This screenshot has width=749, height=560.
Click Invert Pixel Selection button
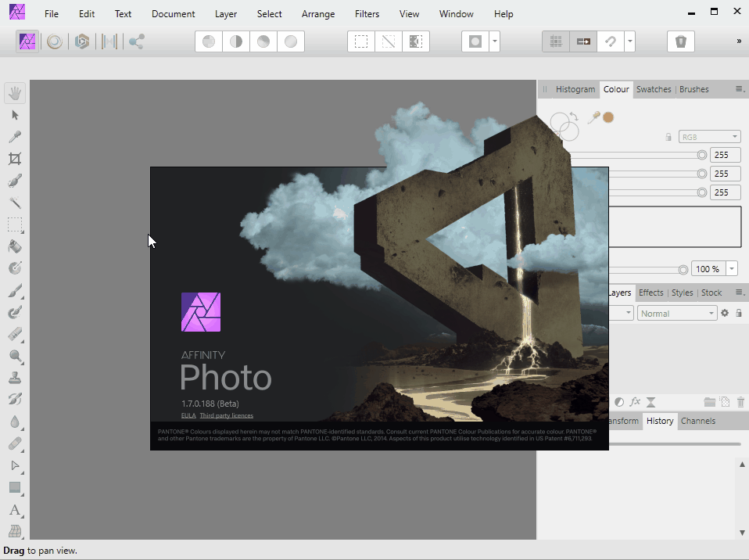tap(416, 41)
